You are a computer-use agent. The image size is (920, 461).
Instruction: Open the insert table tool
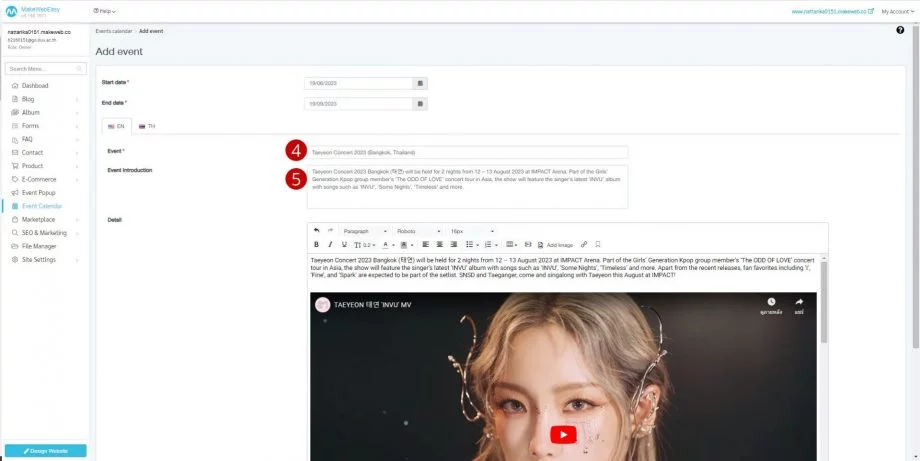511,244
